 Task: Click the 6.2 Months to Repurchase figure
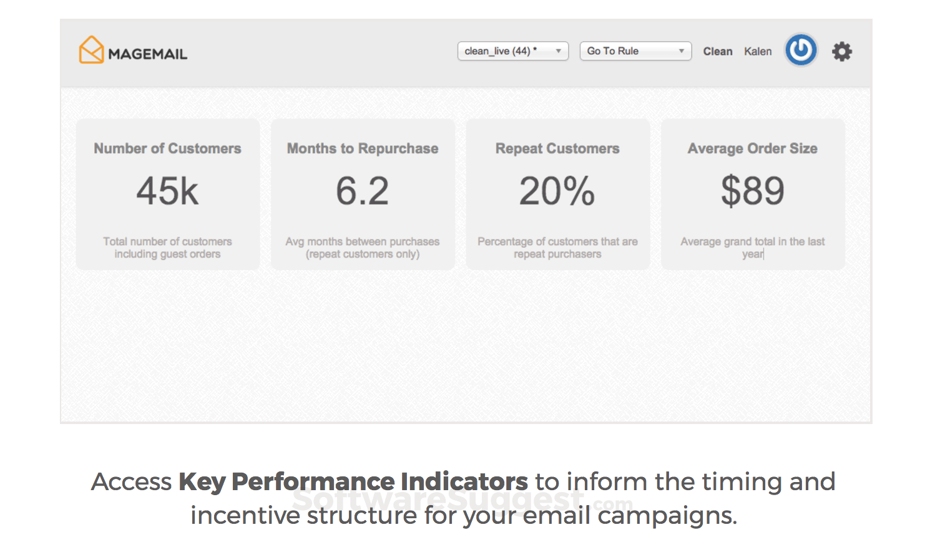pos(363,191)
